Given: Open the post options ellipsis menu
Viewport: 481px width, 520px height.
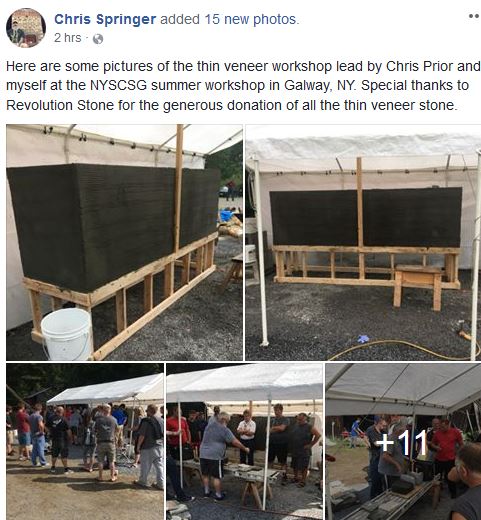Looking at the screenshot, I should [474, 16].
